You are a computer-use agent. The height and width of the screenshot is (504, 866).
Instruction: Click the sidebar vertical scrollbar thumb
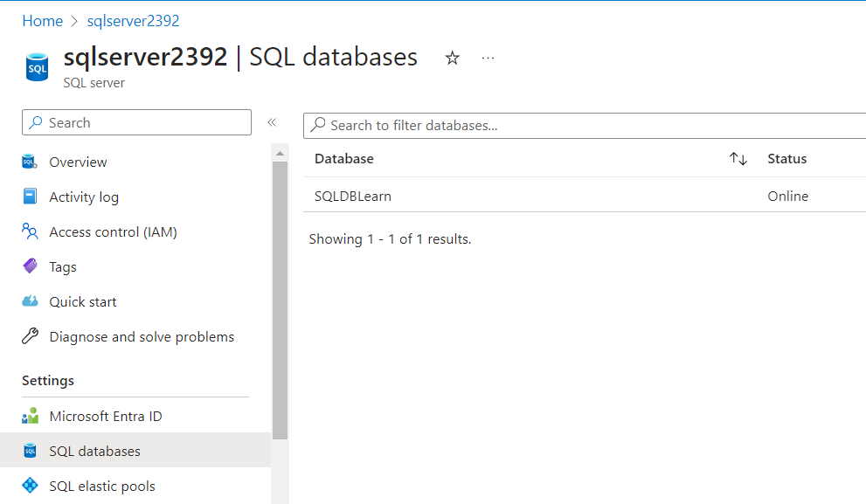point(280,300)
